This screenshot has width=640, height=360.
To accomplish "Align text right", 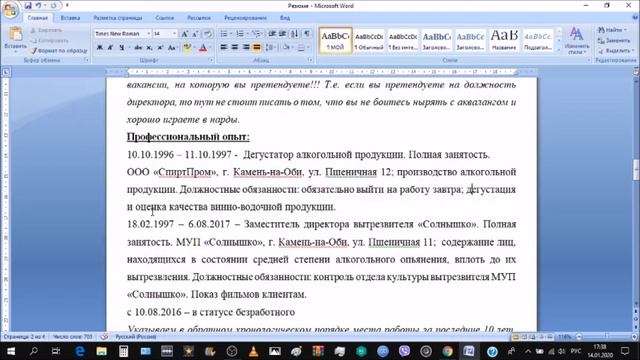I will [246, 48].
